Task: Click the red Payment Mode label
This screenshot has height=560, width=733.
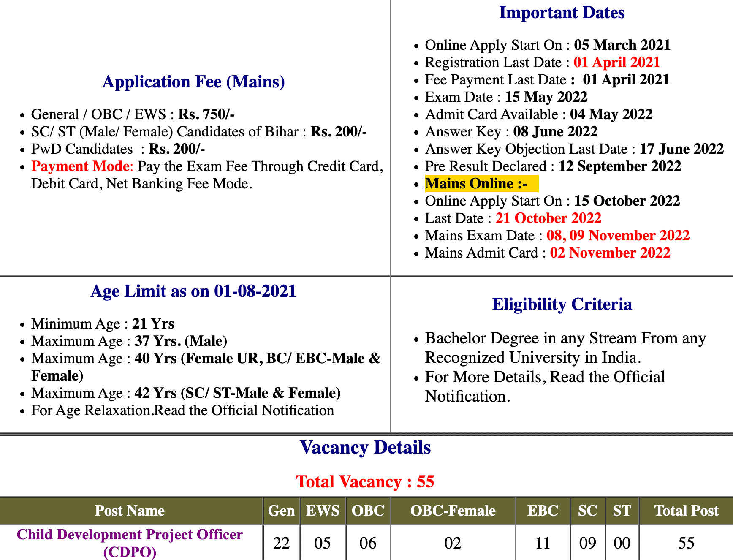Action: pyautogui.click(x=82, y=166)
